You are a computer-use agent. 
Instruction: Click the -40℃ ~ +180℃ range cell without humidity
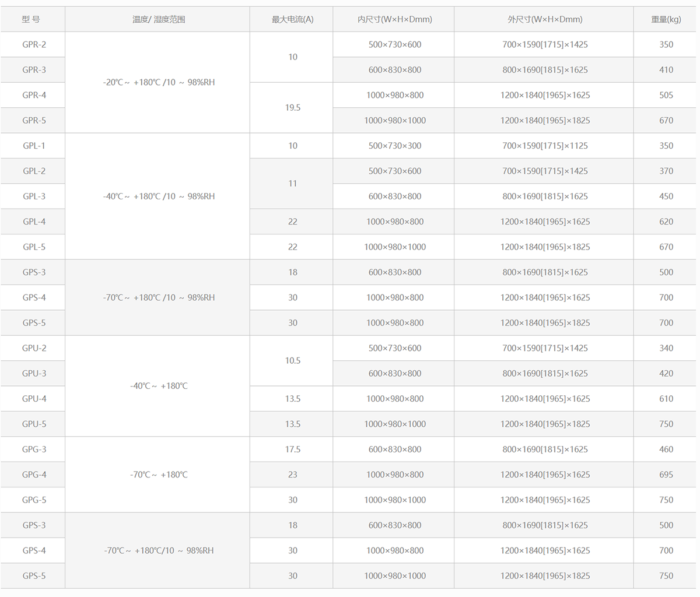point(159,386)
